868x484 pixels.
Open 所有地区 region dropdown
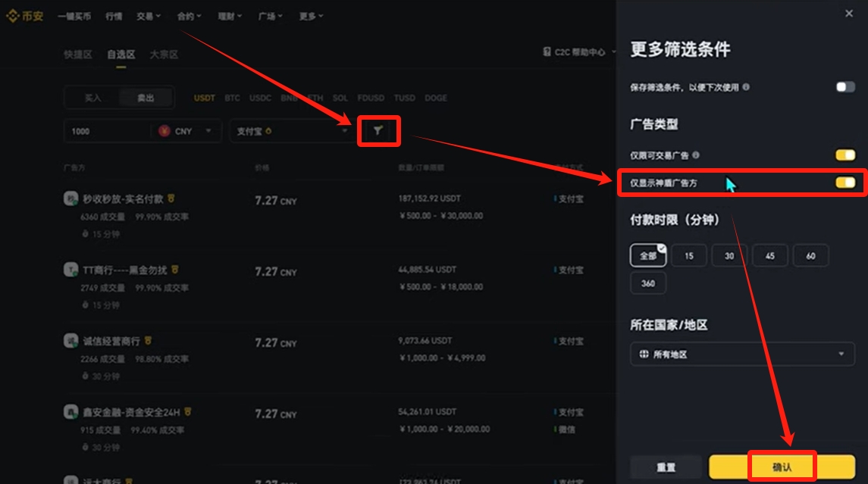pyautogui.click(x=742, y=354)
